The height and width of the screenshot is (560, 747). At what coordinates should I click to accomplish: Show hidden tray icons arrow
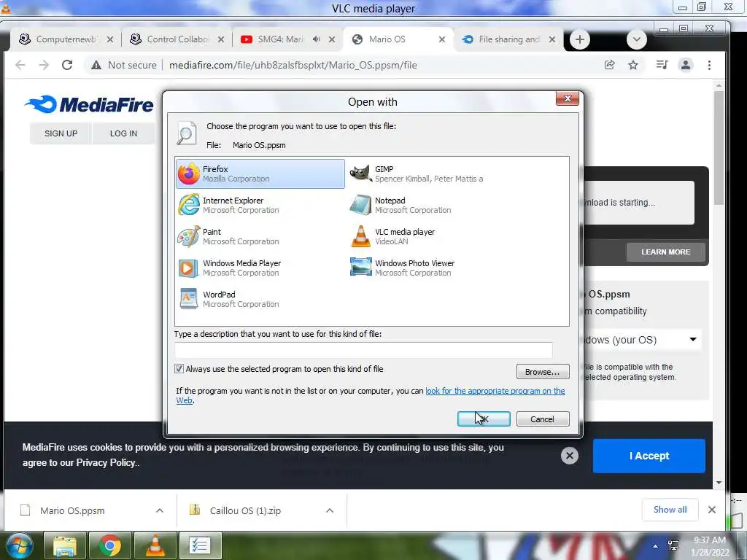[x=656, y=546]
